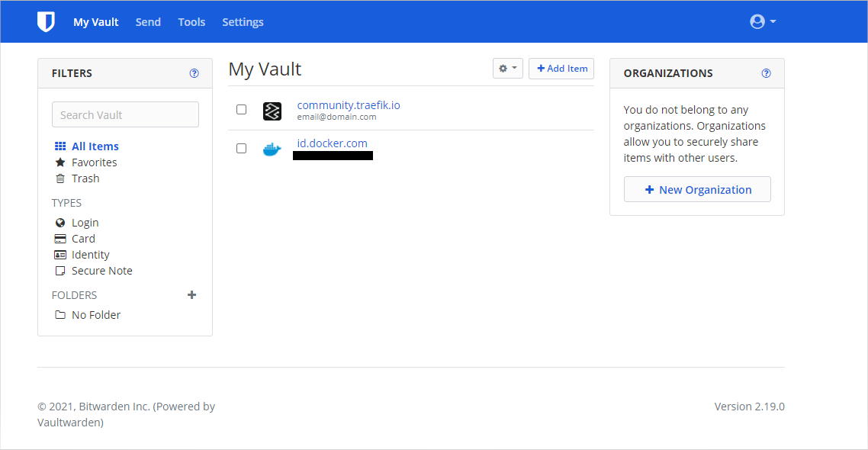Screen dimensions: 868x450
Task: Click the My Vault heading
Action: coord(265,69)
